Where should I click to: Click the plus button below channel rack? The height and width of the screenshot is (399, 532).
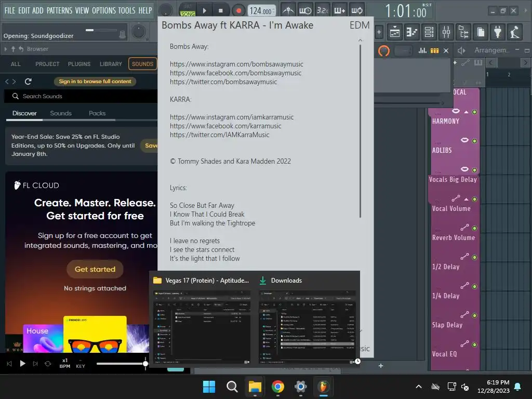pos(381,366)
